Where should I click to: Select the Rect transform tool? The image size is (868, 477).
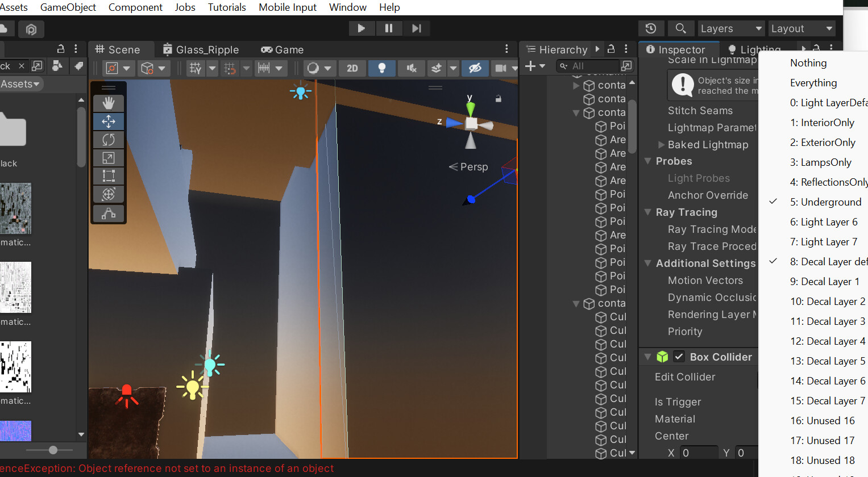click(x=108, y=175)
